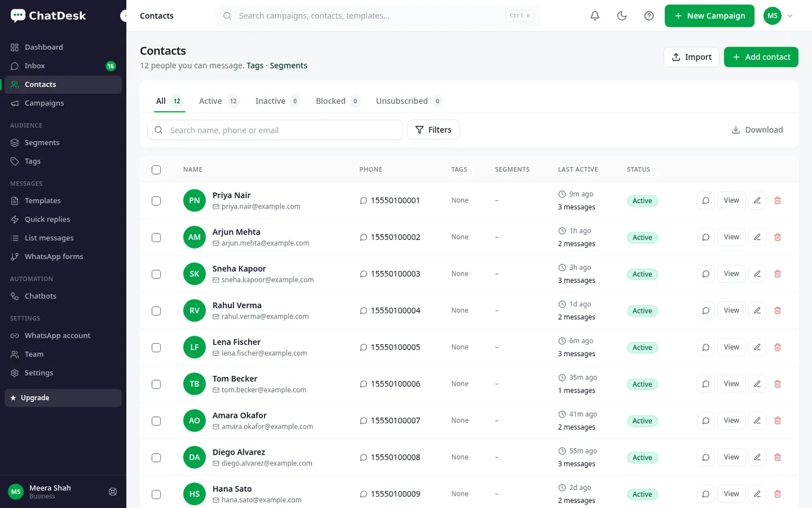Tick the checkbox for Lena Fischer
The height and width of the screenshot is (508, 812).
coord(156,347)
